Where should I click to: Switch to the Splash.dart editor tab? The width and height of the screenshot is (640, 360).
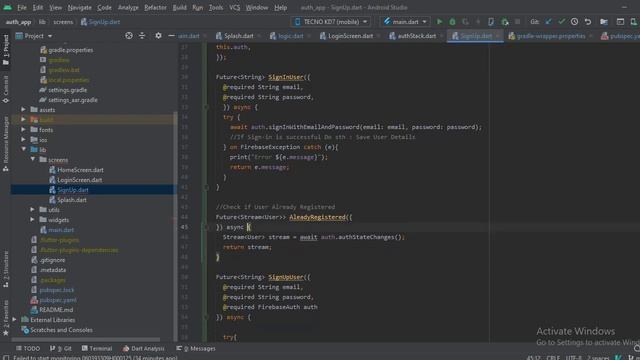pyautogui.click(x=238, y=36)
